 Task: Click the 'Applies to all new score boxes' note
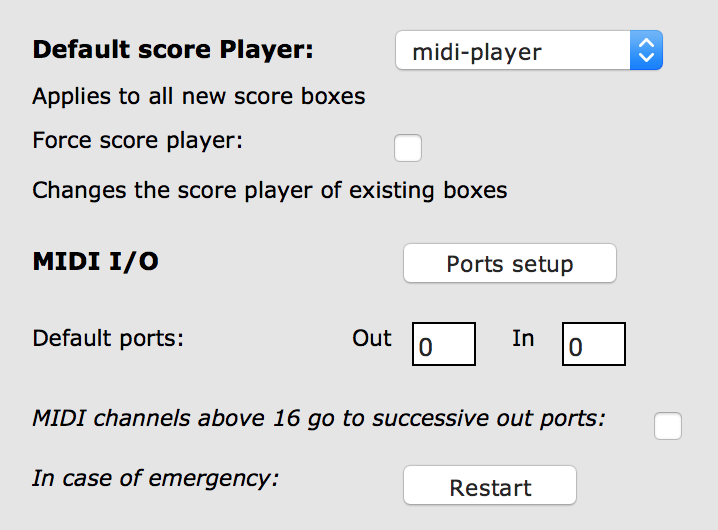199,97
